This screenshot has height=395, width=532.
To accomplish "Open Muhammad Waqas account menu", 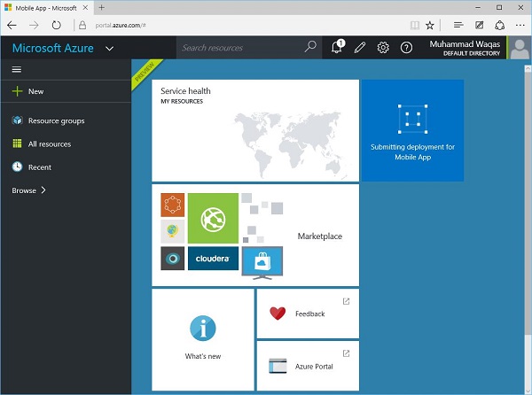I will click(x=465, y=48).
